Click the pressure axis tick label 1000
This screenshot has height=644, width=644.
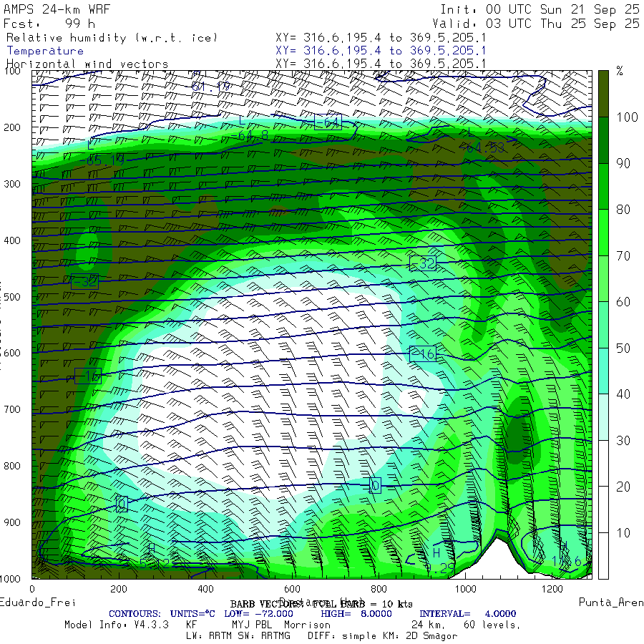click(x=10, y=579)
